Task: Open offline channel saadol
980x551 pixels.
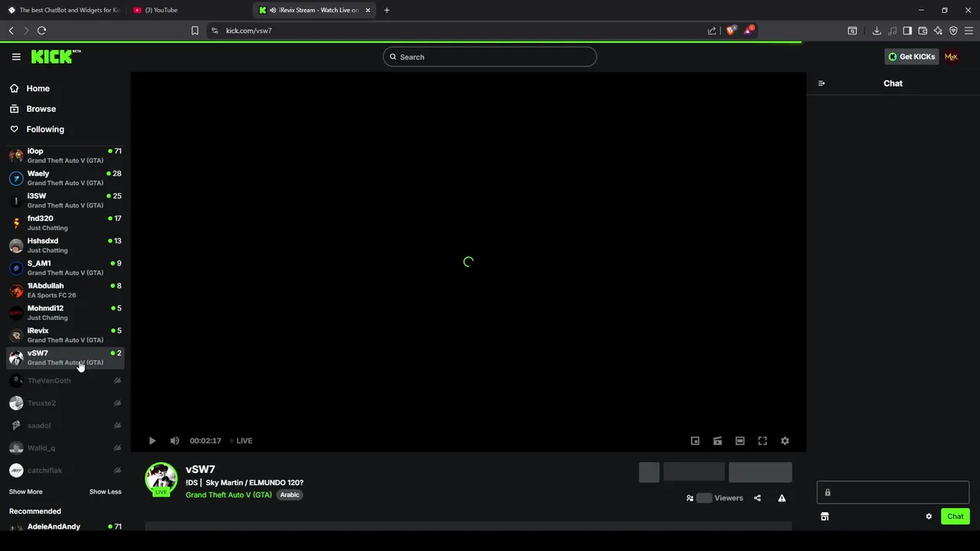Action: pyautogui.click(x=65, y=425)
